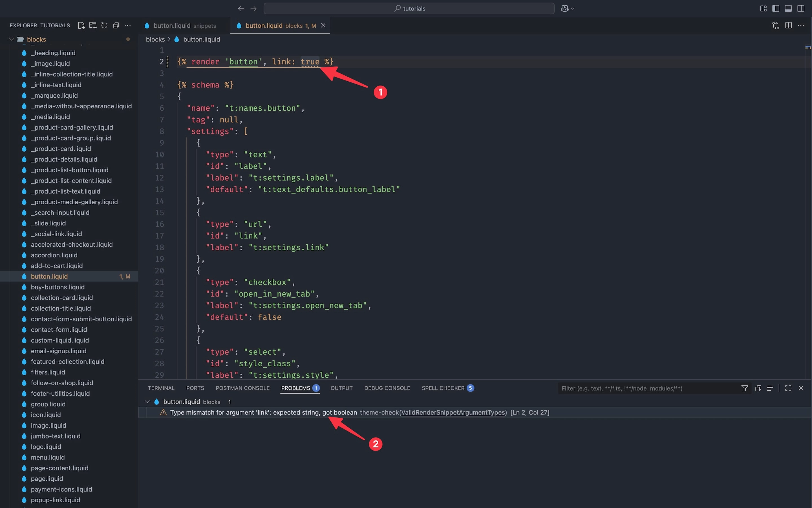Toggle the secondary side bar
The width and height of the screenshot is (812, 508).
(x=801, y=8)
